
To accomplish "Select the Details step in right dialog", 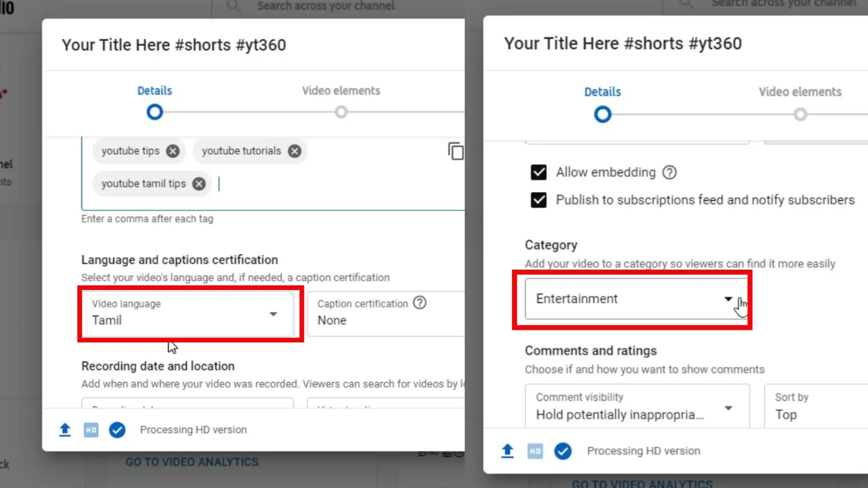I will (x=603, y=103).
